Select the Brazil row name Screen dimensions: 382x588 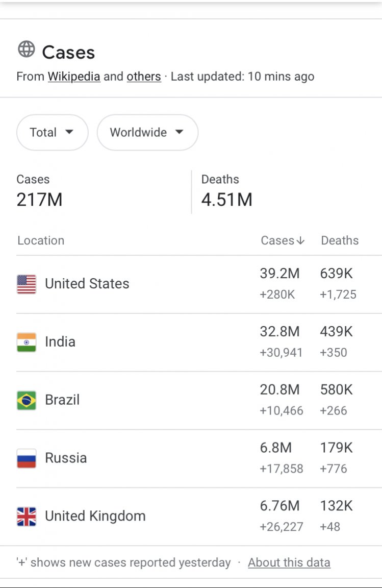(62, 400)
